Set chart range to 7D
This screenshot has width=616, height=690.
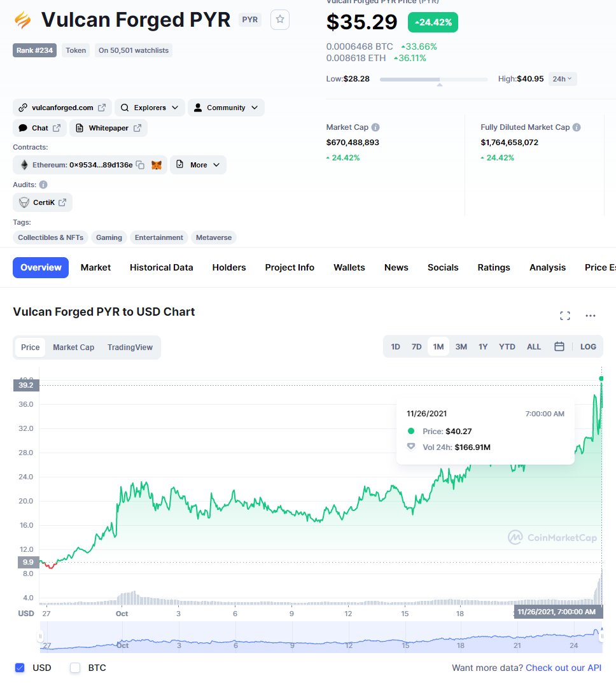click(416, 347)
